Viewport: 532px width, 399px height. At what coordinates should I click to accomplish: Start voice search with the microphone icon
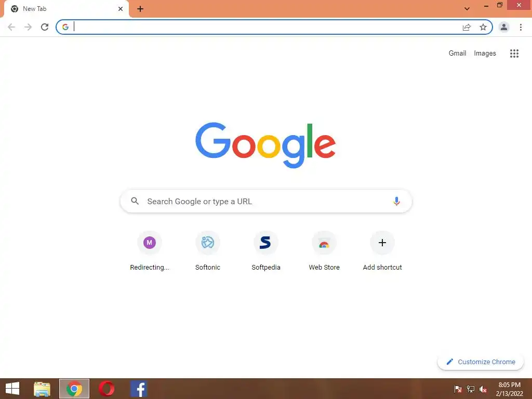[x=396, y=201]
